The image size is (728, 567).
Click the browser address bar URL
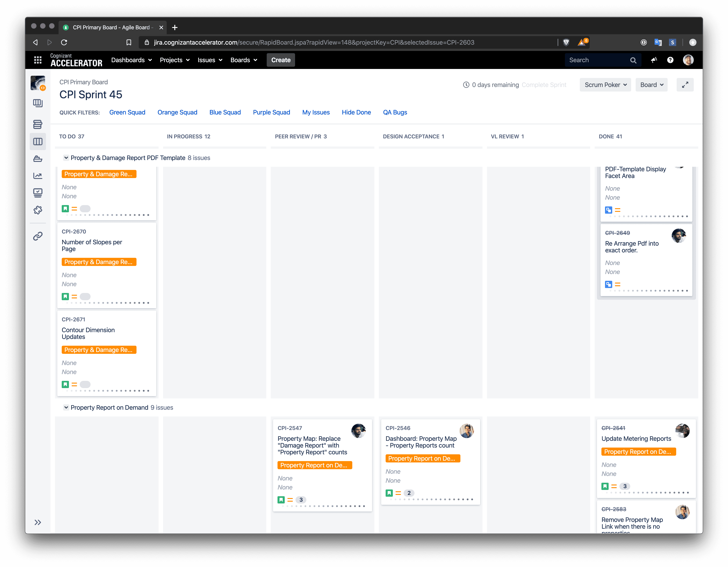point(314,42)
